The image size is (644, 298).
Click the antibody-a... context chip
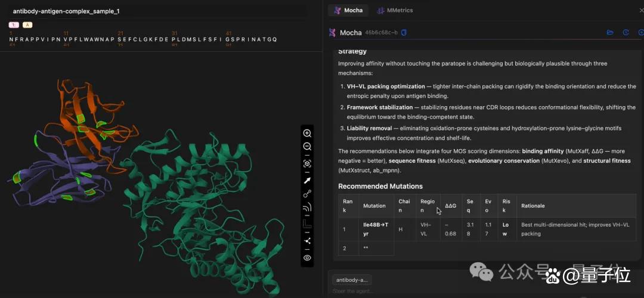click(352, 280)
